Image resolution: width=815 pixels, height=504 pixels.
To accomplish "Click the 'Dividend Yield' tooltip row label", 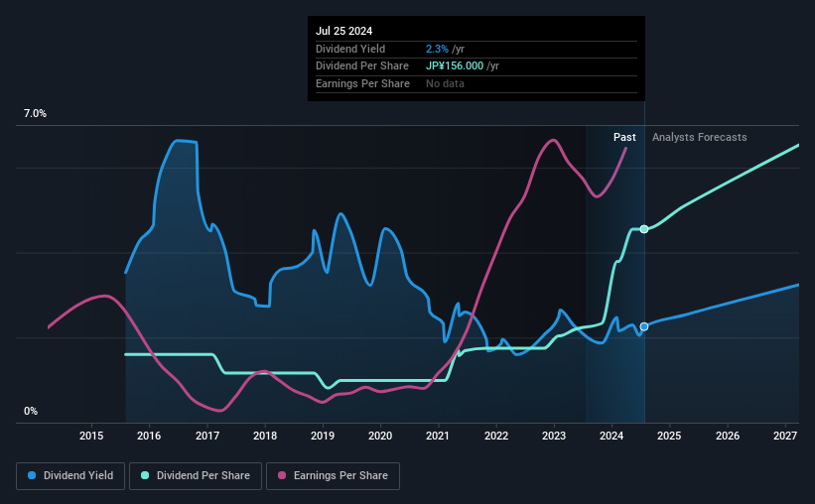I will click(350, 49).
